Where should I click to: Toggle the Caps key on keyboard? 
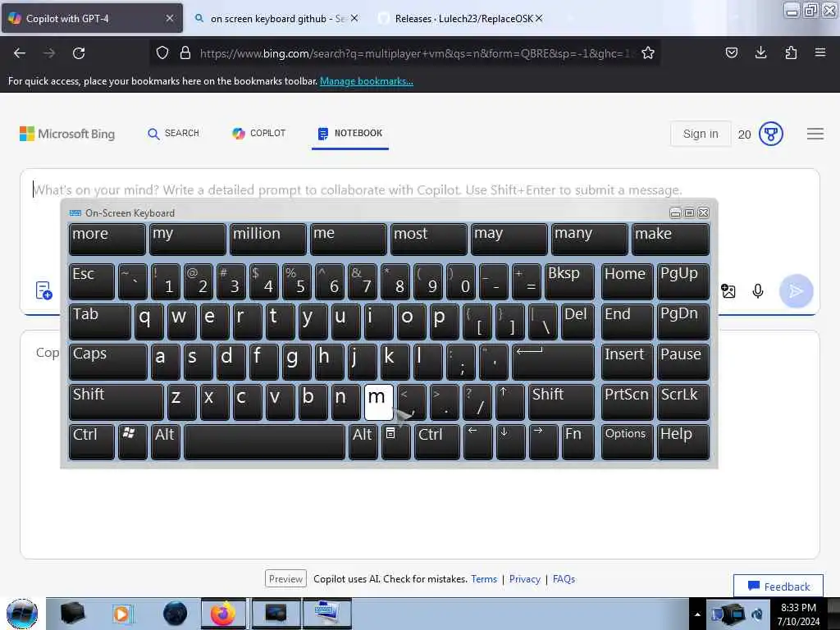107,362
